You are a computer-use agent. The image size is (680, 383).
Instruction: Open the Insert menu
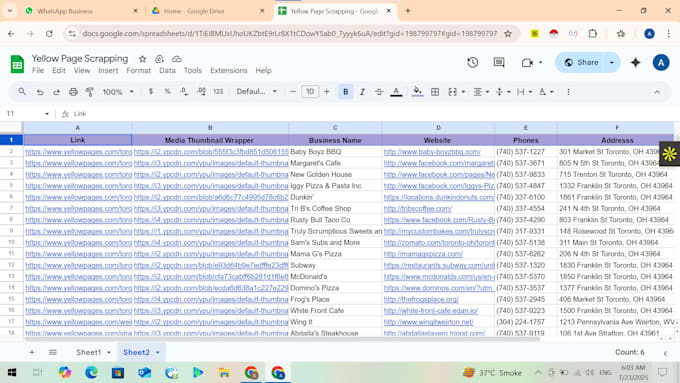(108, 70)
